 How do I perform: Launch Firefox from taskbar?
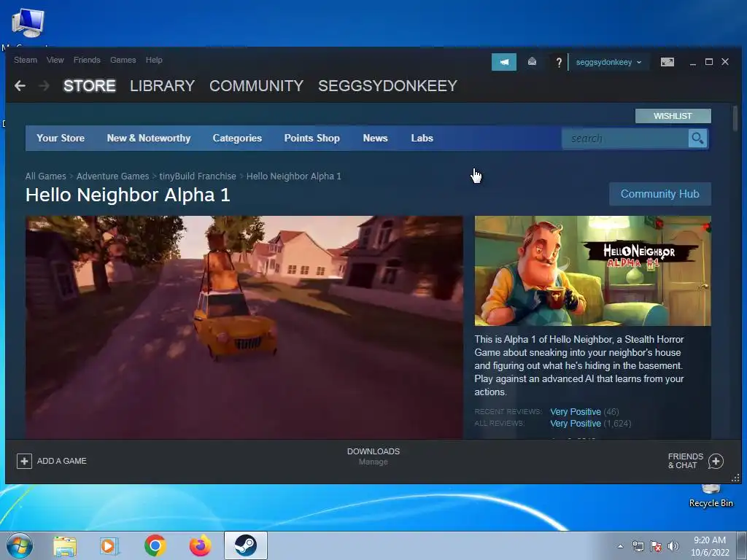tap(201, 545)
